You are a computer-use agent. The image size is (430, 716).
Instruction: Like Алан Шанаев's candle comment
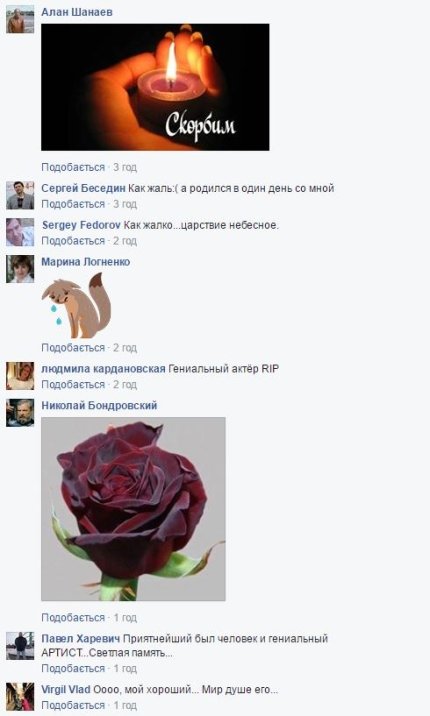point(73,167)
